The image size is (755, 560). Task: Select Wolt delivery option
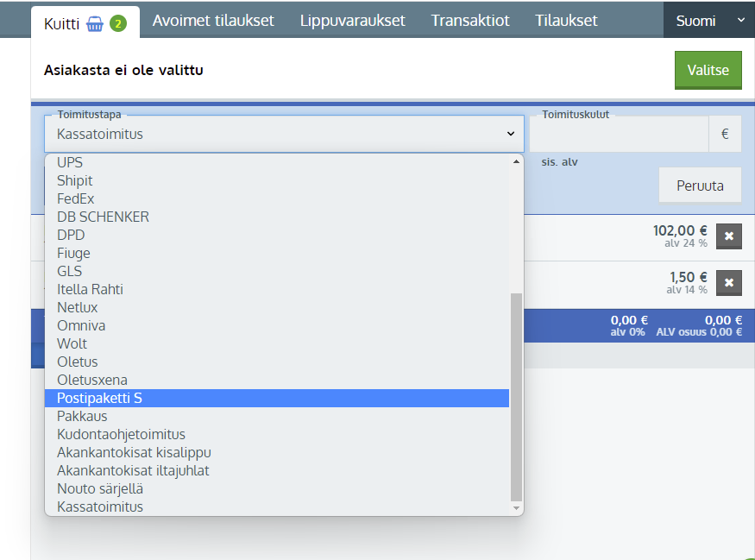click(277, 343)
